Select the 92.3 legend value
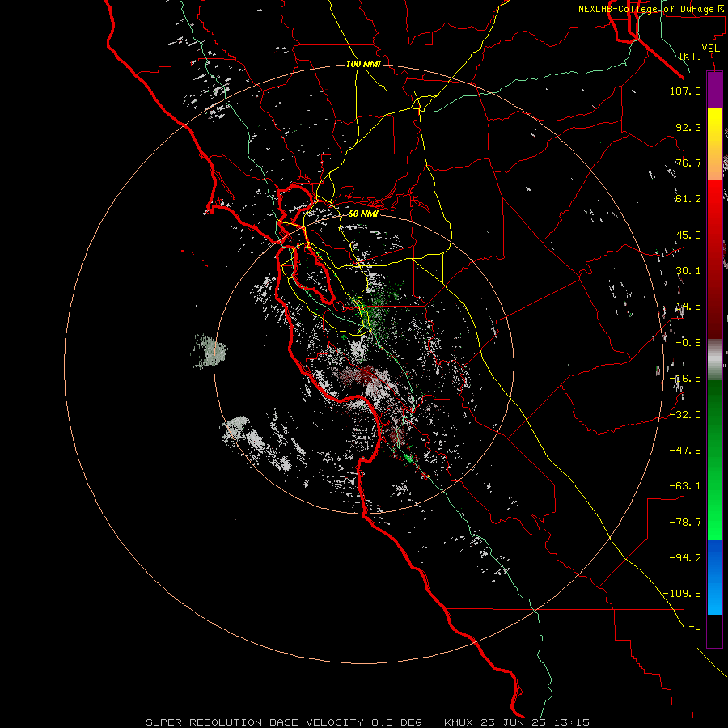This screenshot has width=728, height=728. pyautogui.click(x=688, y=127)
